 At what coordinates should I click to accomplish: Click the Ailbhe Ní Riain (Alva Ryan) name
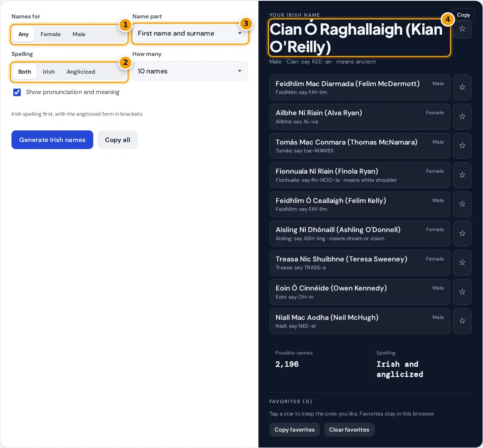319,113
